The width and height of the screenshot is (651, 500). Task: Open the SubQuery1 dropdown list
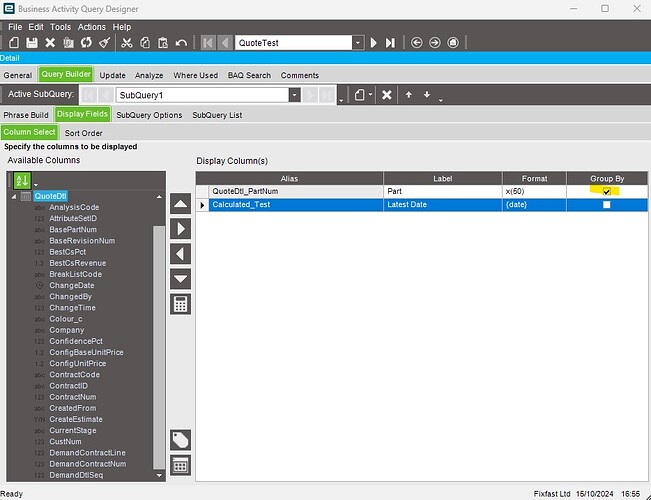click(x=294, y=95)
